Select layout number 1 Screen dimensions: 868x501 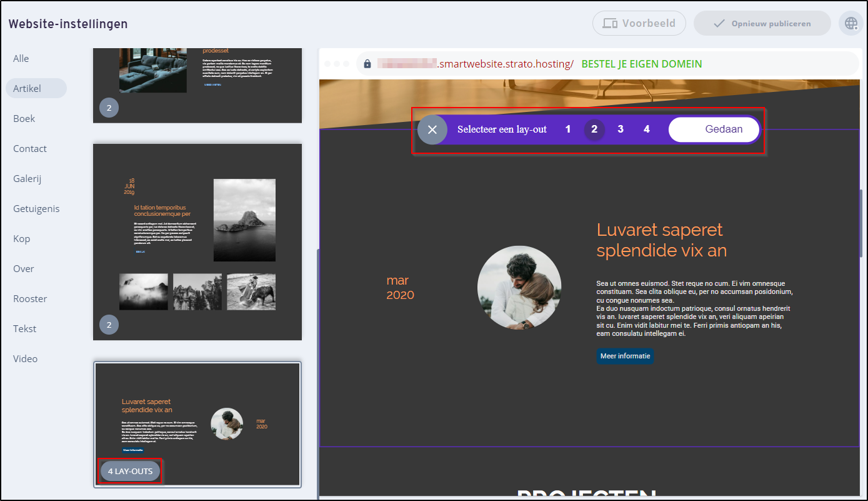(568, 129)
